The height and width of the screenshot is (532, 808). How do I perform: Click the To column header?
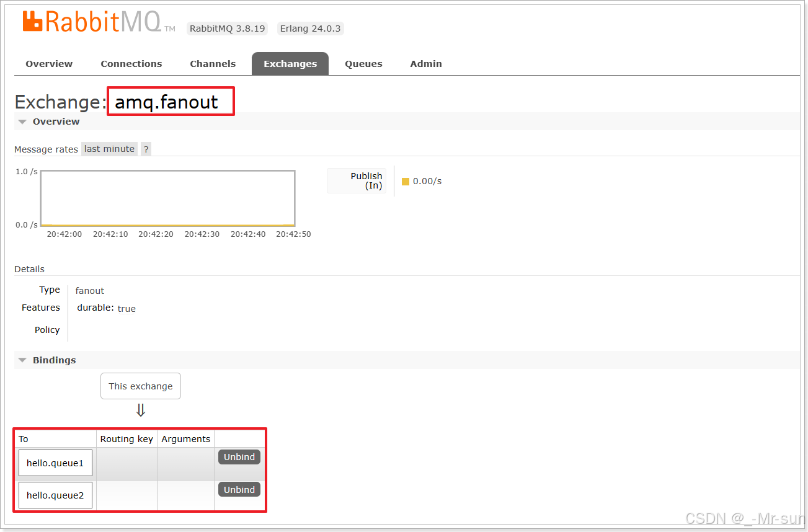[24, 439]
